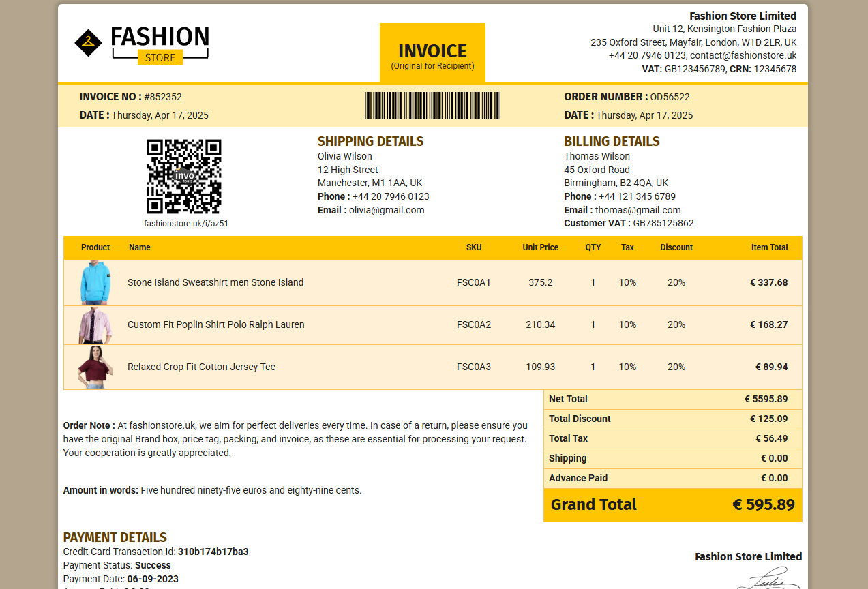
Task: Click the Discount column header
Action: point(676,247)
